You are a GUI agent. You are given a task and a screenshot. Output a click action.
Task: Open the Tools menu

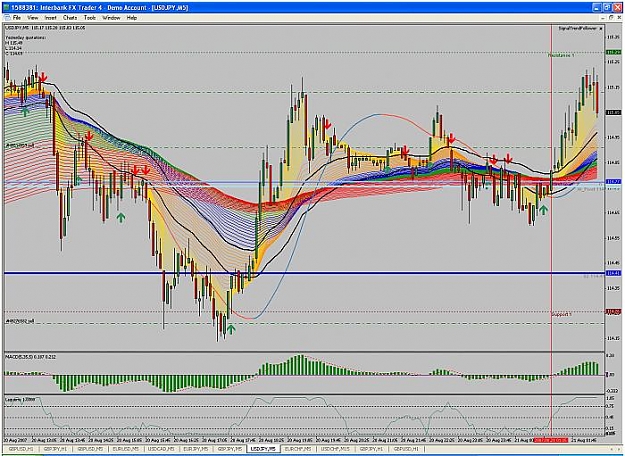[90, 18]
